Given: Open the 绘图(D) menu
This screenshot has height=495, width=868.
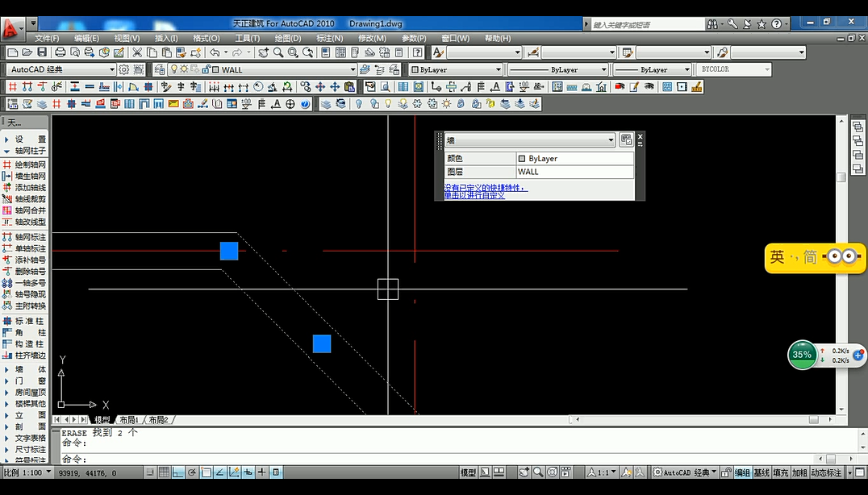Looking at the screenshot, I should coord(288,38).
